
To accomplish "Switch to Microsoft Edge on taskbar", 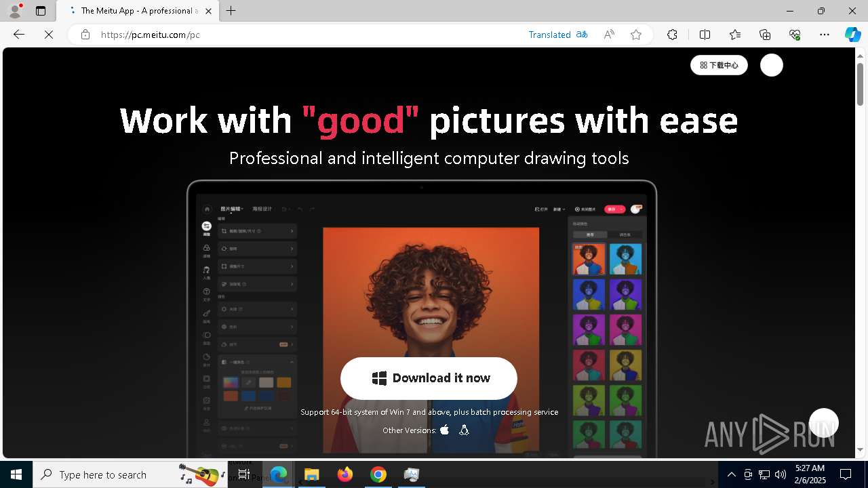I will click(x=279, y=474).
